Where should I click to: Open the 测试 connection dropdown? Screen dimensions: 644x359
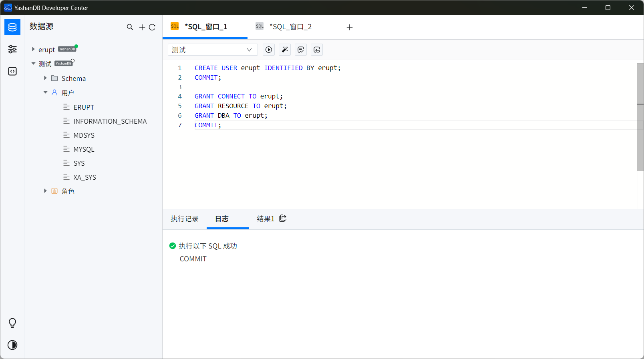click(213, 50)
